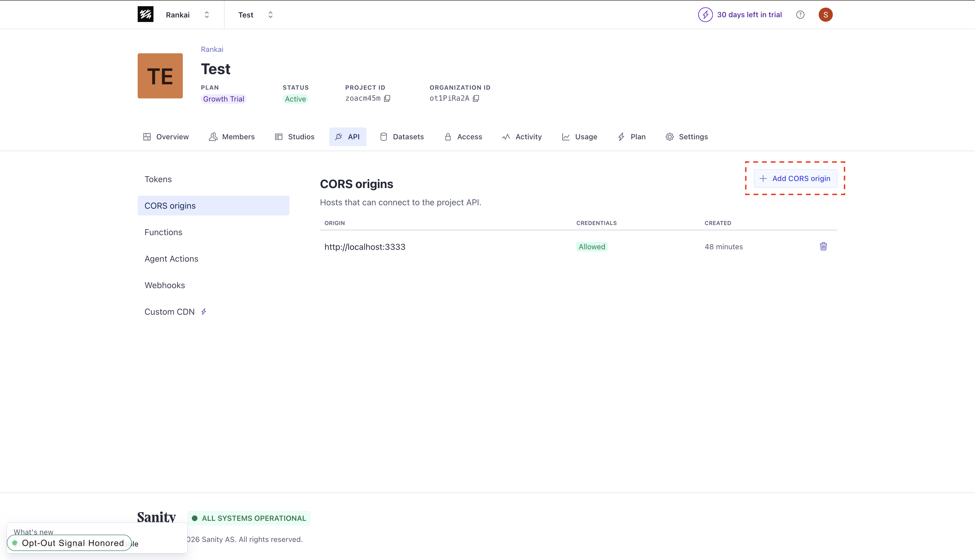
Task: Expand the What's new panel
Action: [33, 532]
